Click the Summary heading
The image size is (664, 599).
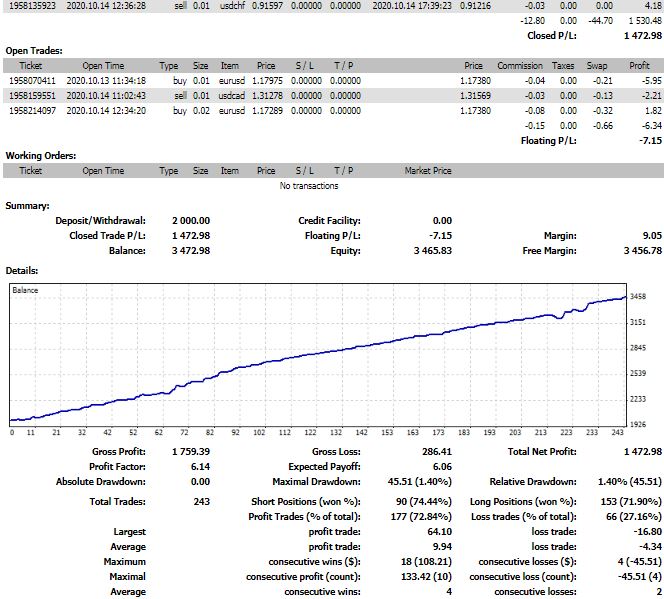pos(27,206)
